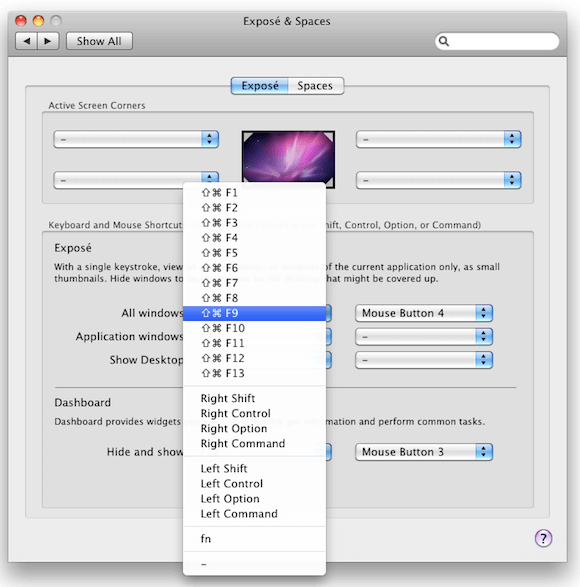Click the magnifying glass search icon
This screenshot has width=580, height=587.
(444, 41)
